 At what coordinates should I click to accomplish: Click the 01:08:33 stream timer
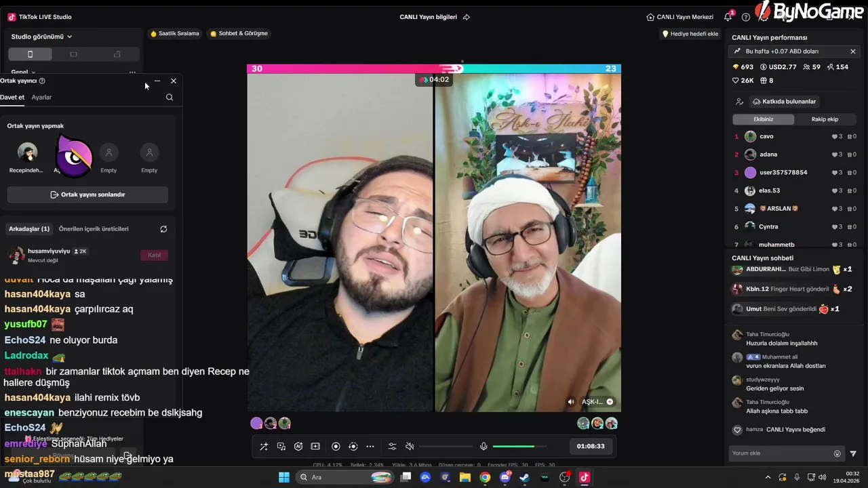[x=591, y=446]
